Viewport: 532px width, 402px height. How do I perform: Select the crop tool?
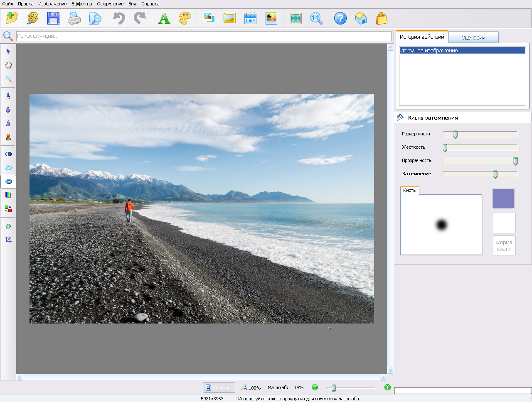click(x=8, y=240)
